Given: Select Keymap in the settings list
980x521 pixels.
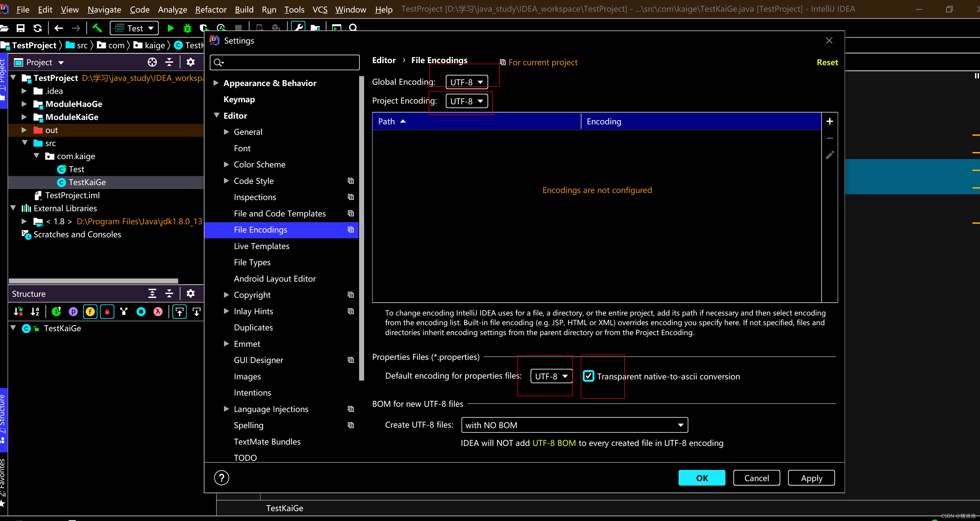Looking at the screenshot, I should click(x=239, y=99).
